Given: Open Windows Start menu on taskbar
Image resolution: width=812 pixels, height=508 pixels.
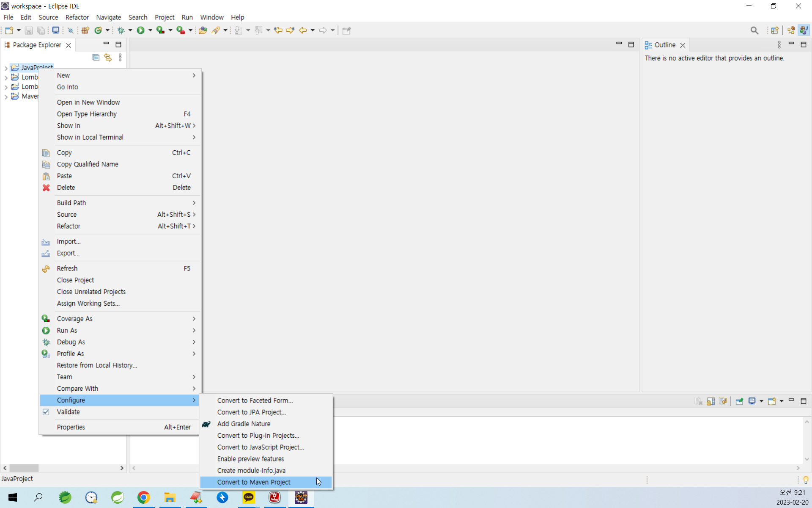Looking at the screenshot, I should tap(13, 497).
